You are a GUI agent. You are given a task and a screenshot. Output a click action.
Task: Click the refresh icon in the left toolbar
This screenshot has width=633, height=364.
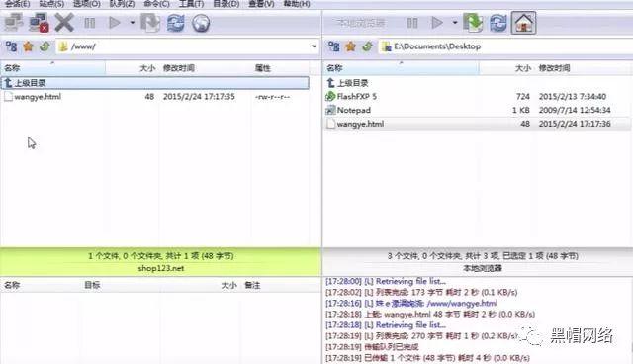176,23
